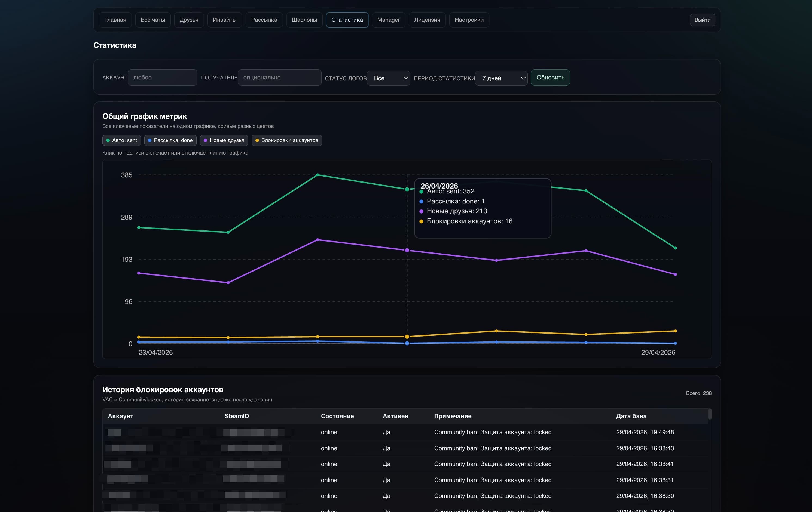812x512 pixels.
Task: Click the 23/04/2026 axis label
Action: 155,352
